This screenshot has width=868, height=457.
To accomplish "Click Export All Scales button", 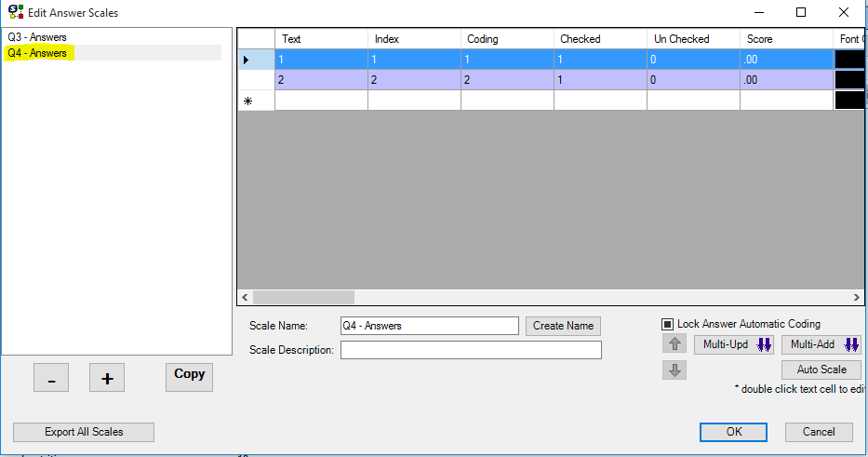I will (84, 432).
